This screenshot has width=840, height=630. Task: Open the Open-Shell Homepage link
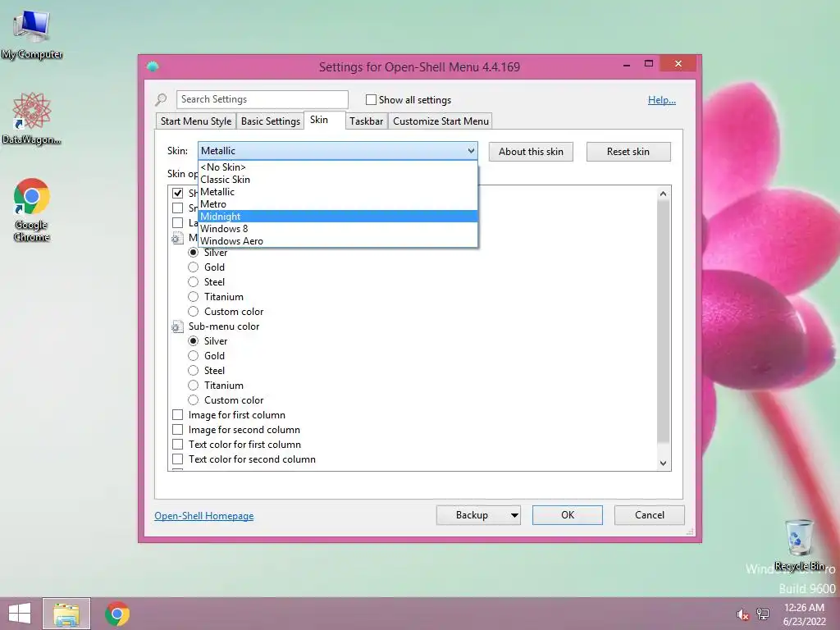[x=204, y=516]
